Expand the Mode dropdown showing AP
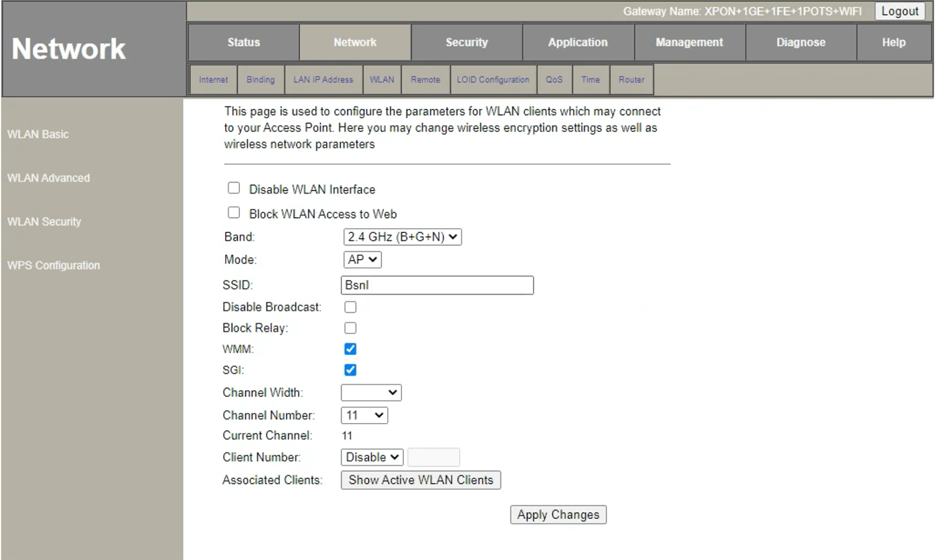Viewport: 935px width, 560px height. (362, 260)
